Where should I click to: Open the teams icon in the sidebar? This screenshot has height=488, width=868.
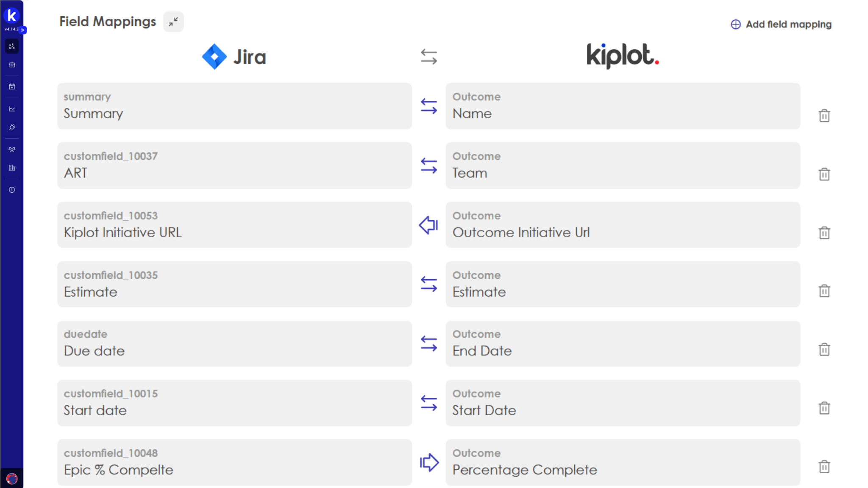click(x=12, y=149)
